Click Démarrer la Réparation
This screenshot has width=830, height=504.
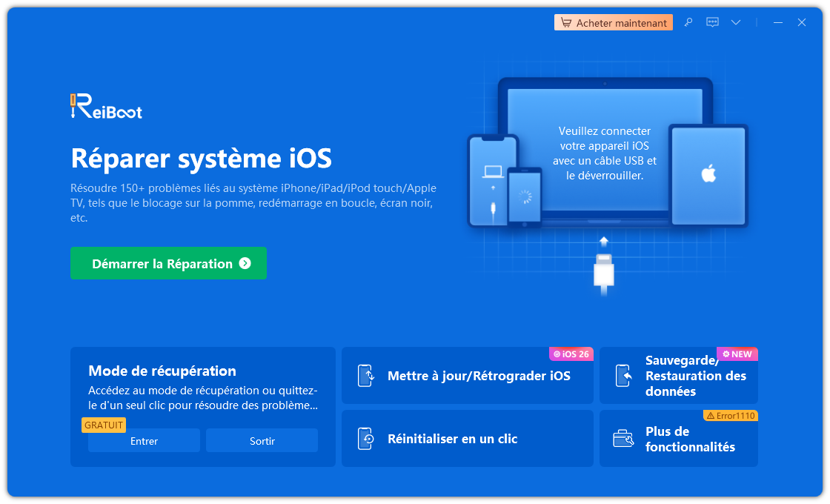[x=168, y=263]
